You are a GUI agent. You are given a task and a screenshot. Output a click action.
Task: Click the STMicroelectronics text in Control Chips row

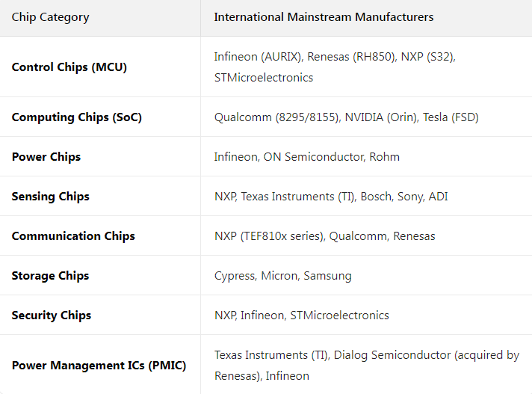click(x=264, y=78)
